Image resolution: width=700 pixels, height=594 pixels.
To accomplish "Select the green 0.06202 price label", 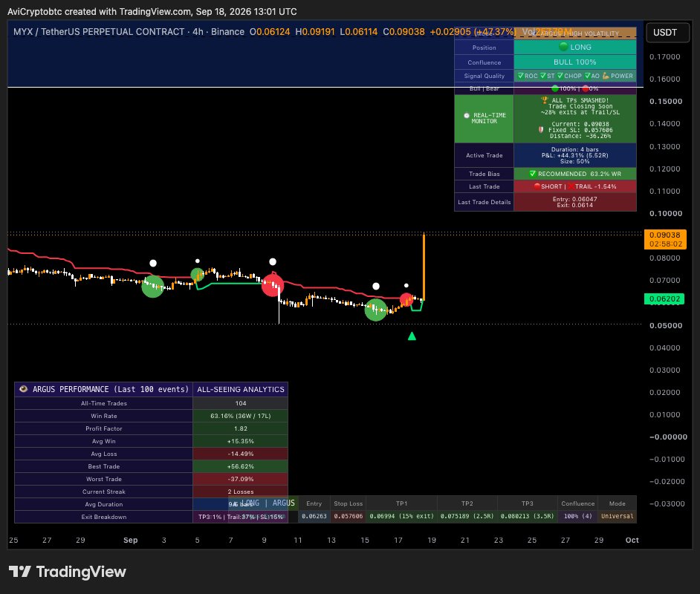I will pos(664,298).
